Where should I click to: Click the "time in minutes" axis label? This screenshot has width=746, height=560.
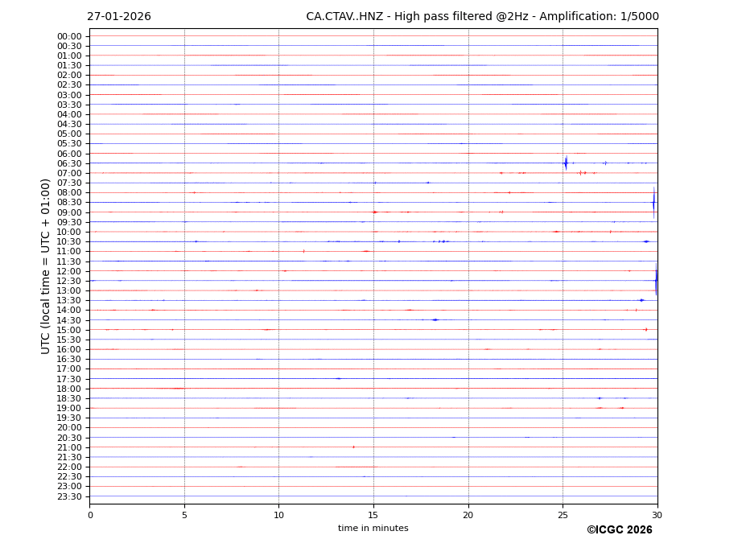click(x=373, y=529)
